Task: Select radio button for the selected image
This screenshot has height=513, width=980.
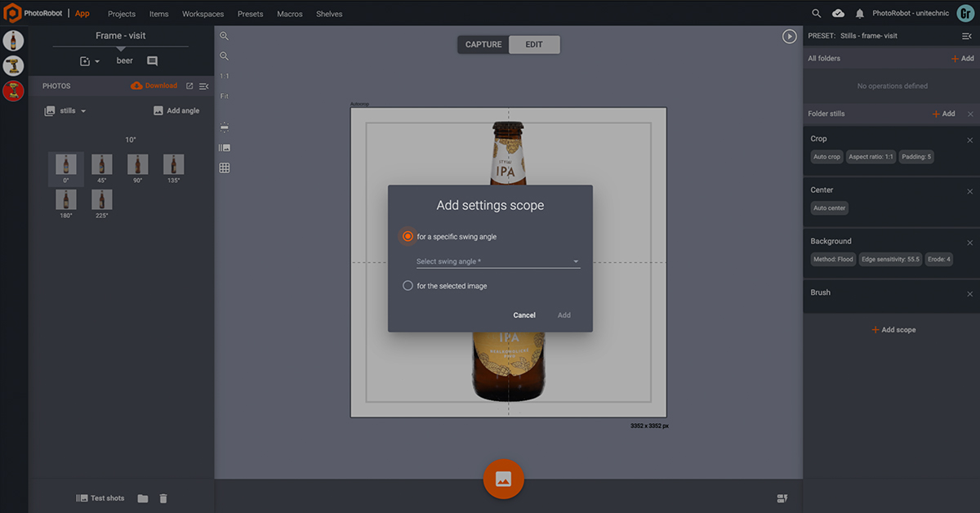Action: 408,285
